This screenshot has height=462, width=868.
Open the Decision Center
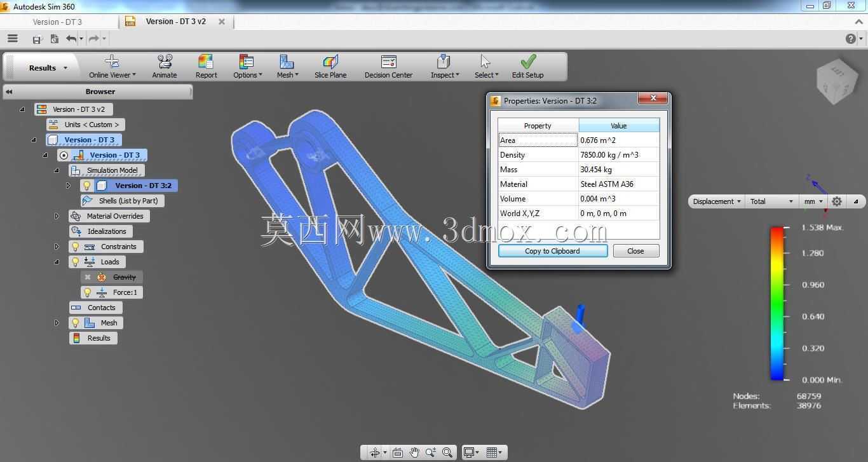coord(388,67)
